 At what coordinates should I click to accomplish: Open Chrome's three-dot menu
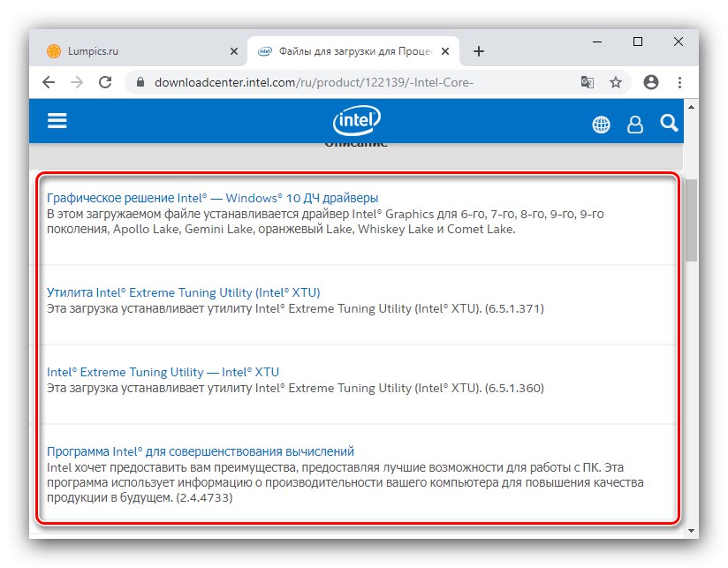pos(679,82)
